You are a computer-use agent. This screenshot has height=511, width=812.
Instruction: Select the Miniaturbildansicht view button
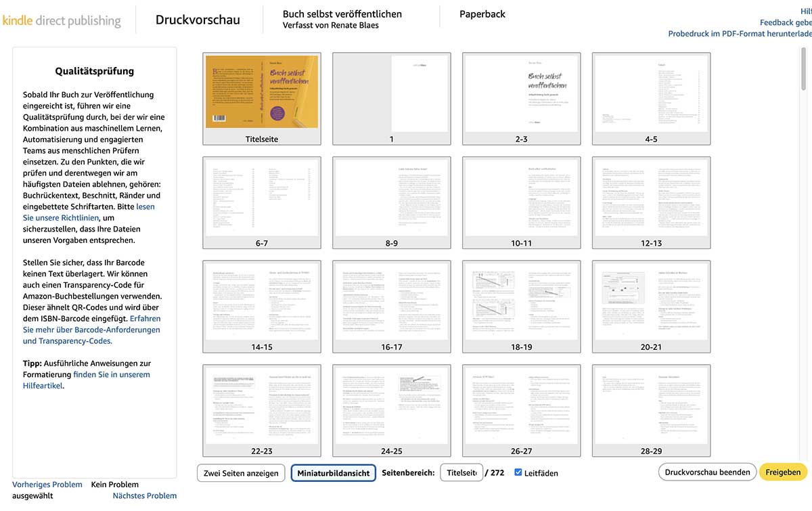(333, 473)
